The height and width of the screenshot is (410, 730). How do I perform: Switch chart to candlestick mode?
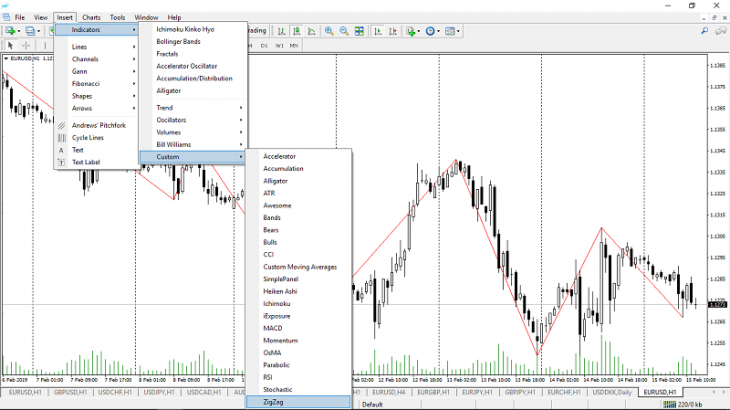[x=299, y=32]
